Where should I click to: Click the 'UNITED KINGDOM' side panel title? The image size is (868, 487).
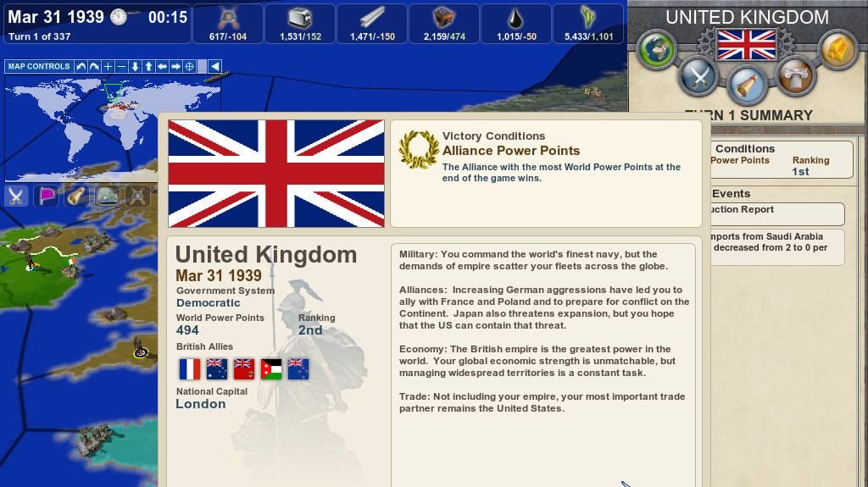[747, 17]
